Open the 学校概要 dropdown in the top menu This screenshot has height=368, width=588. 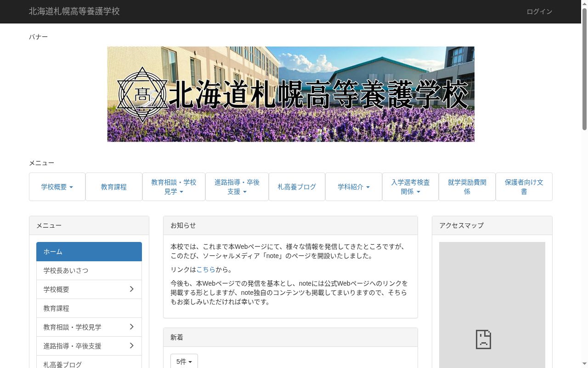[x=57, y=187]
